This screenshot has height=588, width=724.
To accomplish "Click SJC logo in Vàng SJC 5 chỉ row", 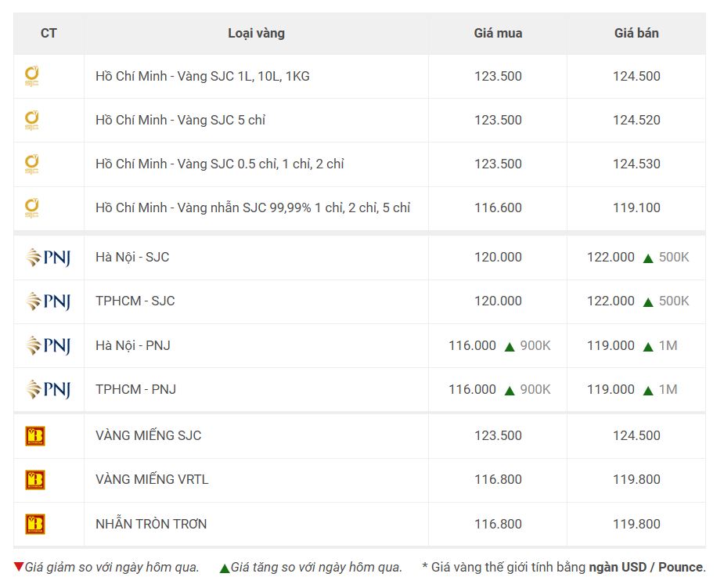I will (32, 120).
